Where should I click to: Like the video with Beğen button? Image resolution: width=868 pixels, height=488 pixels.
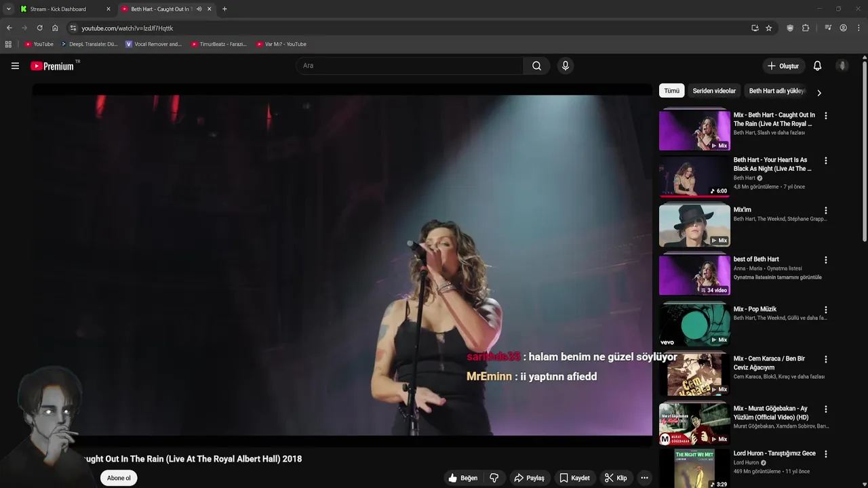(x=462, y=478)
